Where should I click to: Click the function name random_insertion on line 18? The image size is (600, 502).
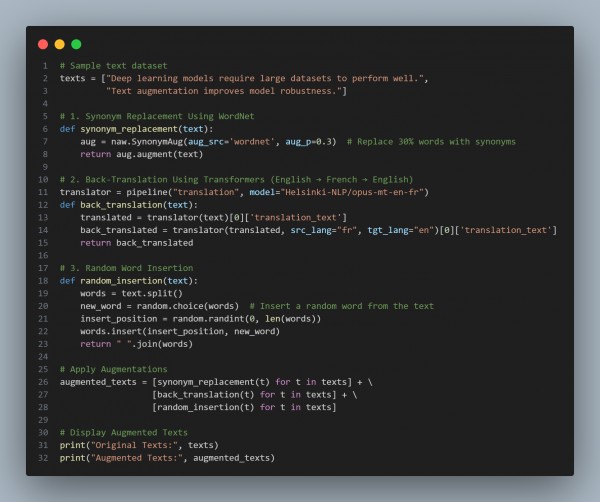click(121, 280)
